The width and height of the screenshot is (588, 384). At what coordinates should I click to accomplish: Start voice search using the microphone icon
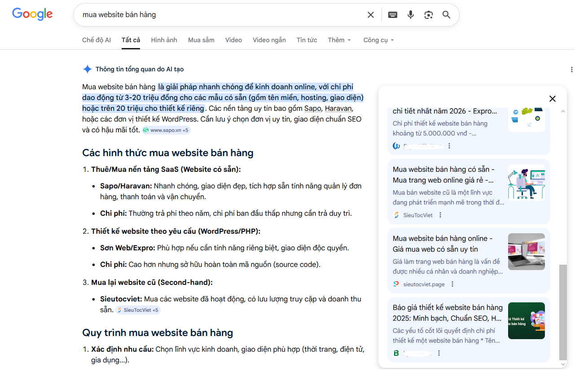click(x=410, y=14)
